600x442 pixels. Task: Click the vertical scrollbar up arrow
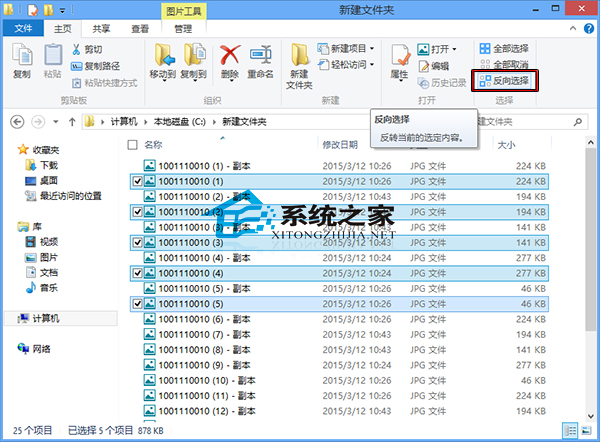590,143
